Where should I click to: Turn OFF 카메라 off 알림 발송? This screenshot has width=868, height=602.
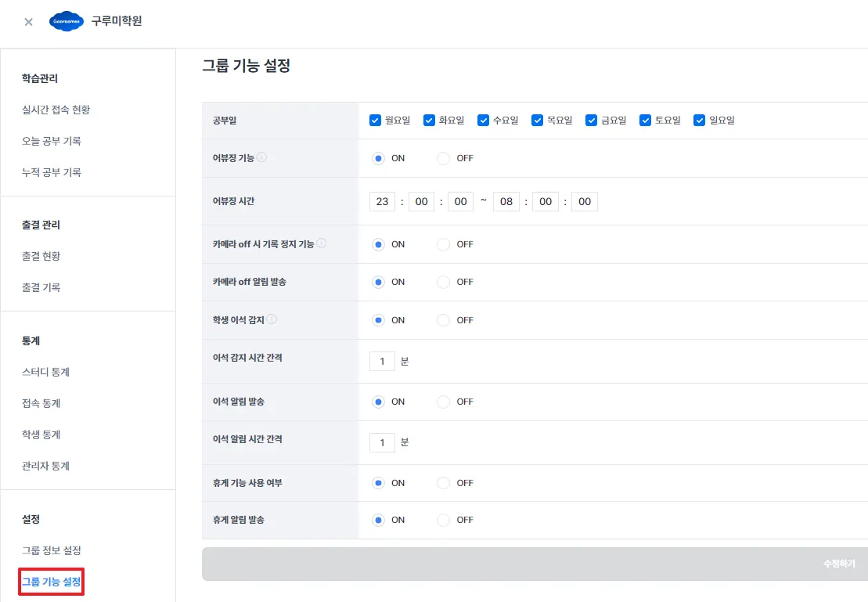444,282
